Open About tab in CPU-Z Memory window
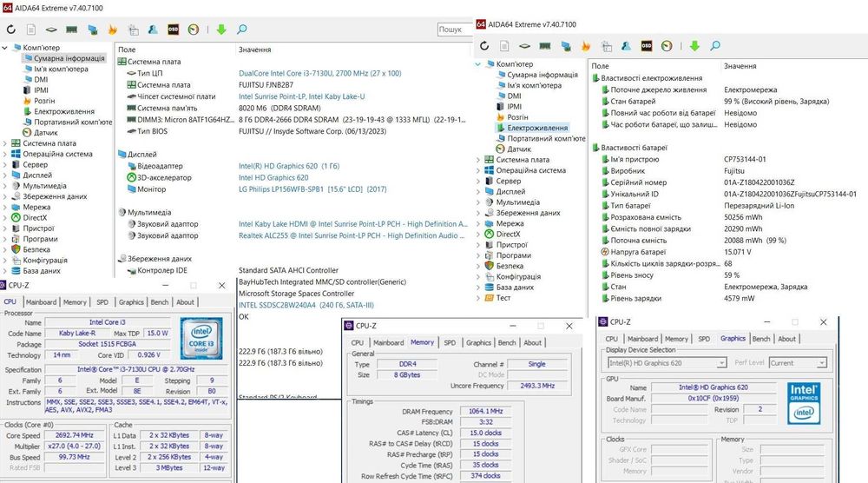 coord(533,343)
